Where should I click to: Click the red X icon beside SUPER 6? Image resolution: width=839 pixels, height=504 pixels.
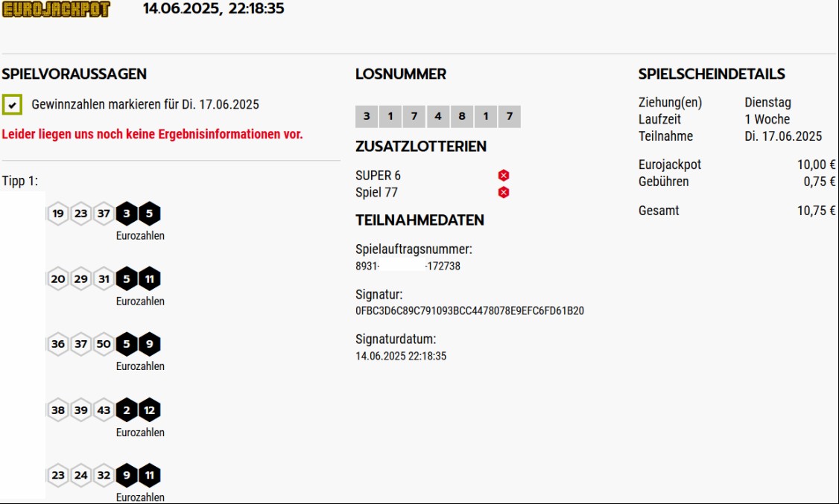[x=504, y=175]
